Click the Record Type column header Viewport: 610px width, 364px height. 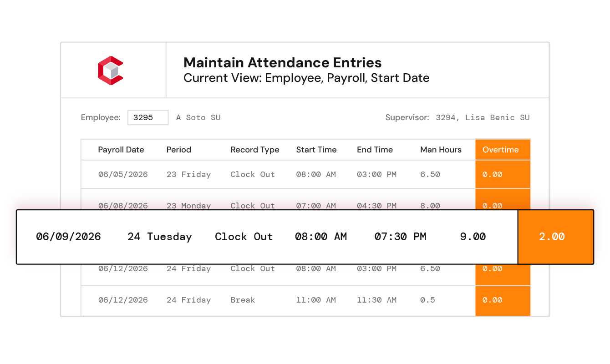tap(255, 150)
